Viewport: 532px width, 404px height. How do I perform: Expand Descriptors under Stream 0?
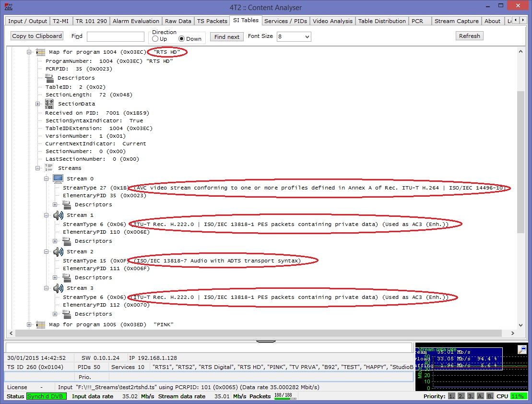pos(55,205)
